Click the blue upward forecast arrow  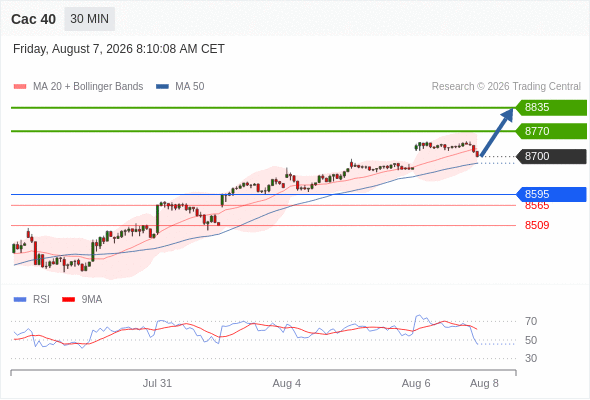(x=497, y=132)
